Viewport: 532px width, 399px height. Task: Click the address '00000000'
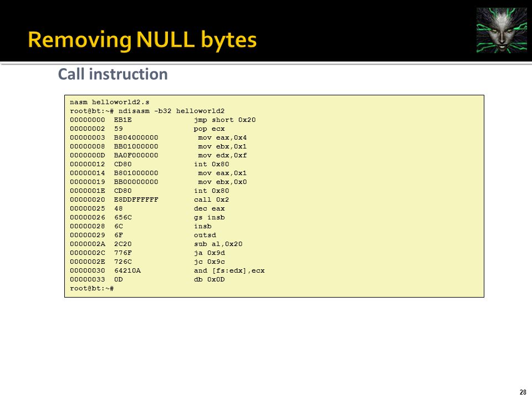(x=88, y=120)
